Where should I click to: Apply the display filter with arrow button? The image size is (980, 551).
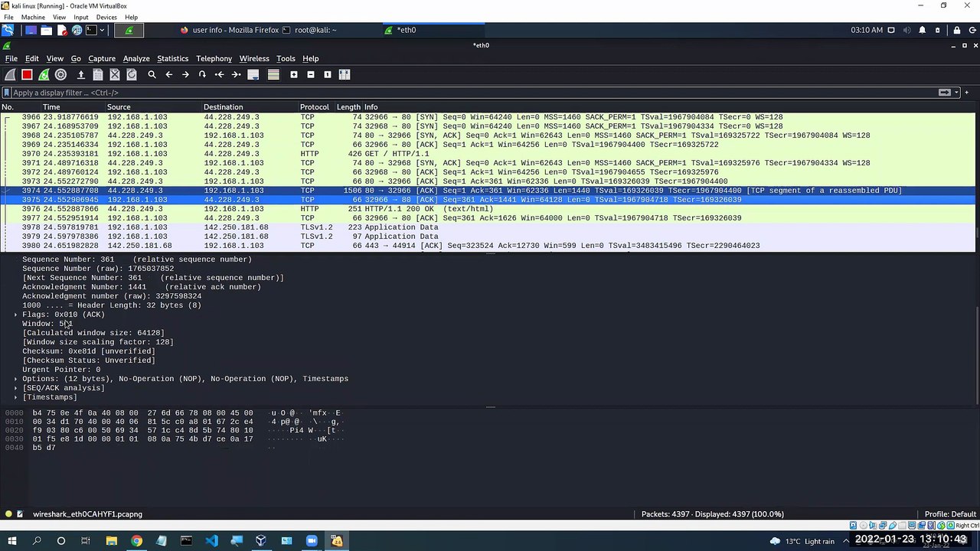946,93
